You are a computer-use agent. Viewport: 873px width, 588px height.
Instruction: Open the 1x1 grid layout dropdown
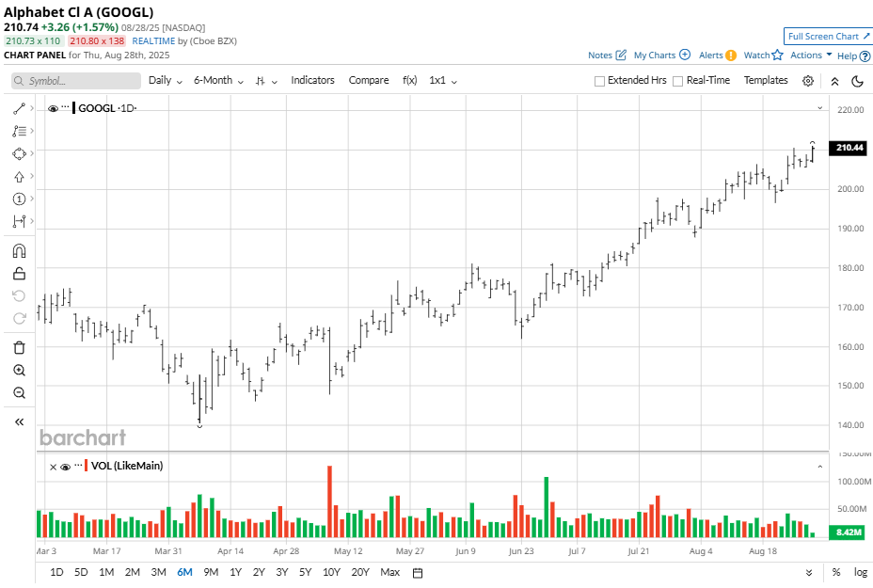click(443, 81)
